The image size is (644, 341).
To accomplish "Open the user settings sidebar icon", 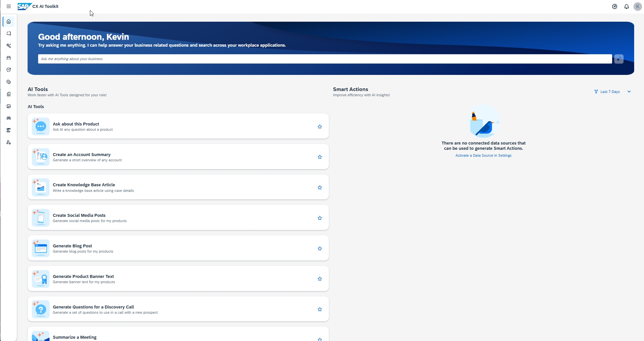I will [x=9, y=143].
